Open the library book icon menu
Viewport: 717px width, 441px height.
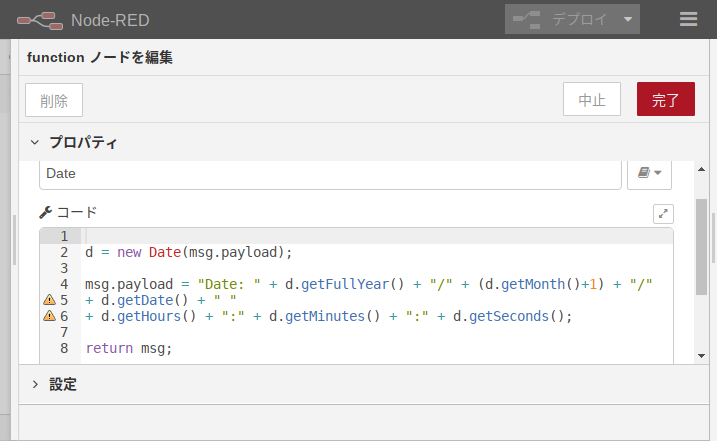649,173
